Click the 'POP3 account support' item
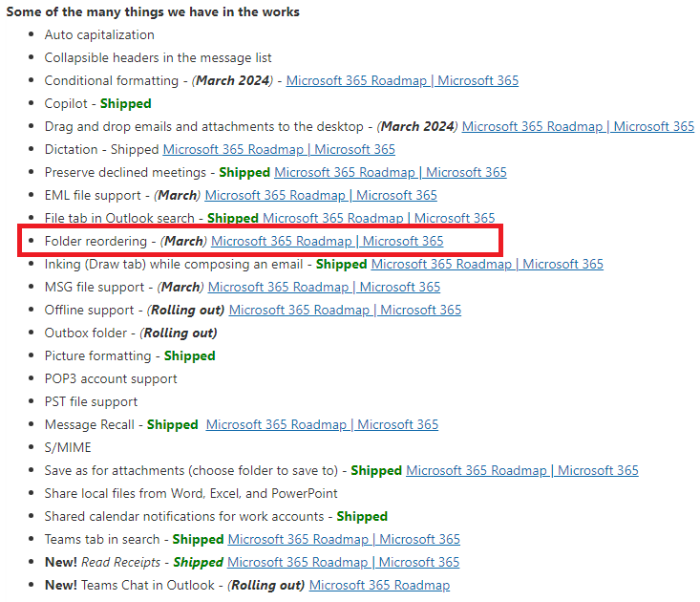Image resolution: width=700 pixels, height=602 pixels. click(111, 378)
